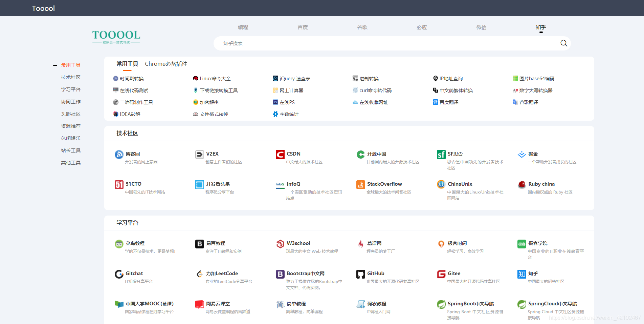Screen dimensions: 644x324
Task: Open the 知乎 blue icon
Action: (521, 274)
